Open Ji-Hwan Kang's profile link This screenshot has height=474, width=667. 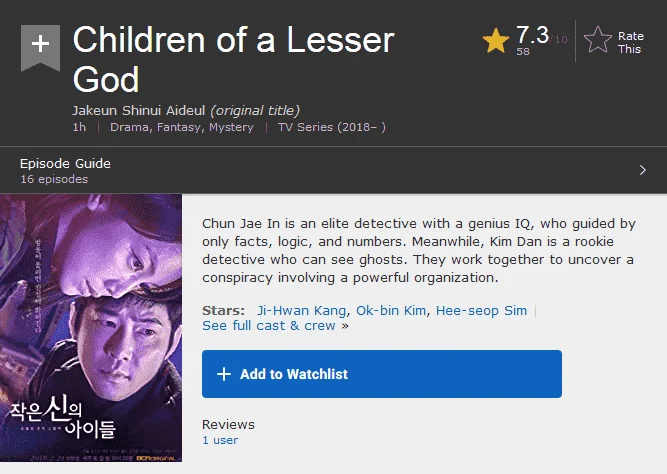pyautogui.click(x=302, y=311)
